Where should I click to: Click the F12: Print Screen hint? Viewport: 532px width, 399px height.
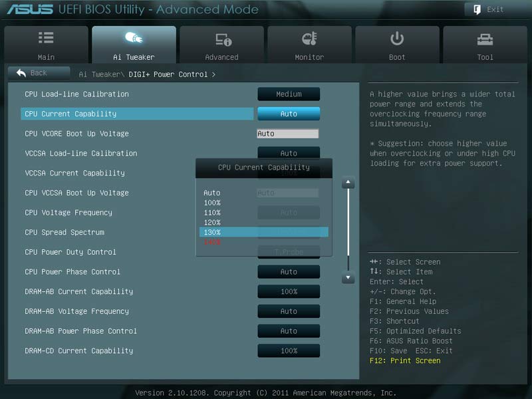[405, 360]
